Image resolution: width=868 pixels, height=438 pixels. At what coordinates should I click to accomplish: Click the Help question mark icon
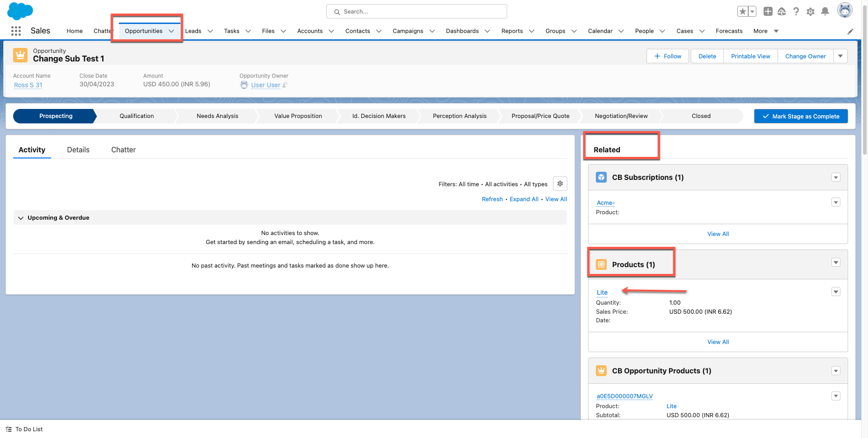coord(796,12)
